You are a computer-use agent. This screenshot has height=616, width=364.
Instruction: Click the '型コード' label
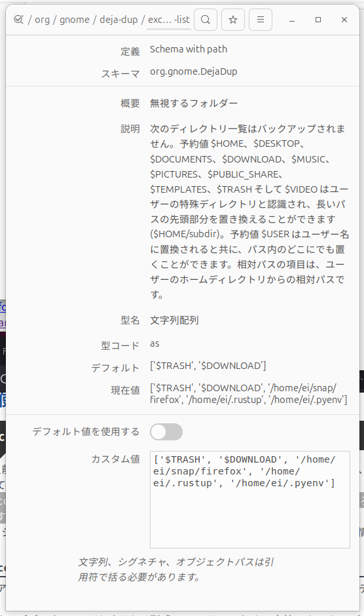tap(120, 346)
